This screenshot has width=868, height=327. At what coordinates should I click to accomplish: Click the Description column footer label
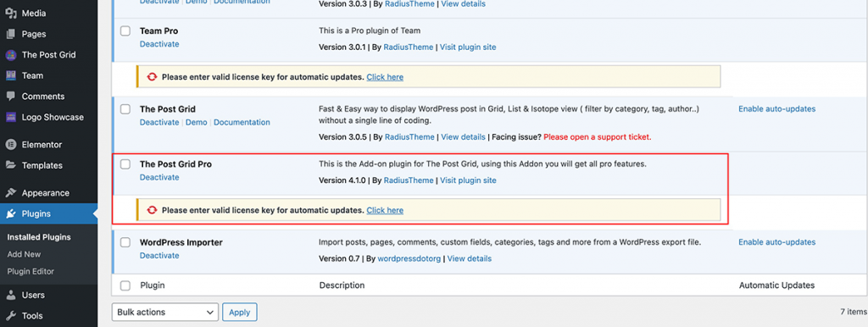(342, 285)
